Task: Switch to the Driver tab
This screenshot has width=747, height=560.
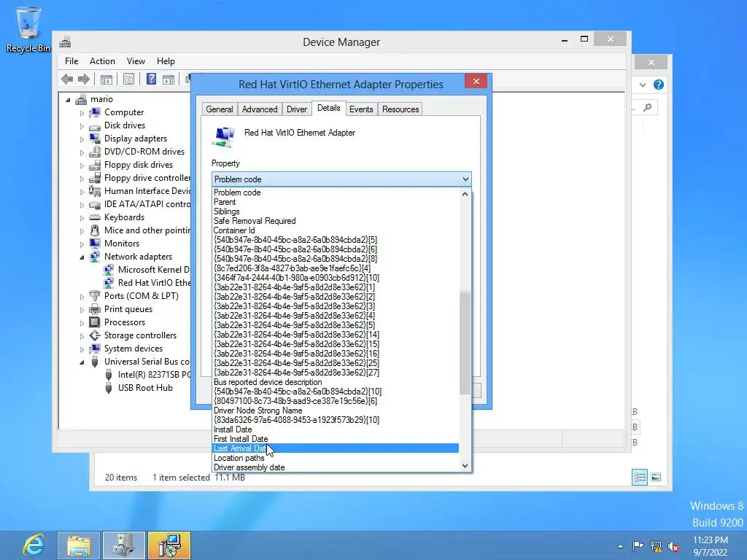Action: (297, 109)
